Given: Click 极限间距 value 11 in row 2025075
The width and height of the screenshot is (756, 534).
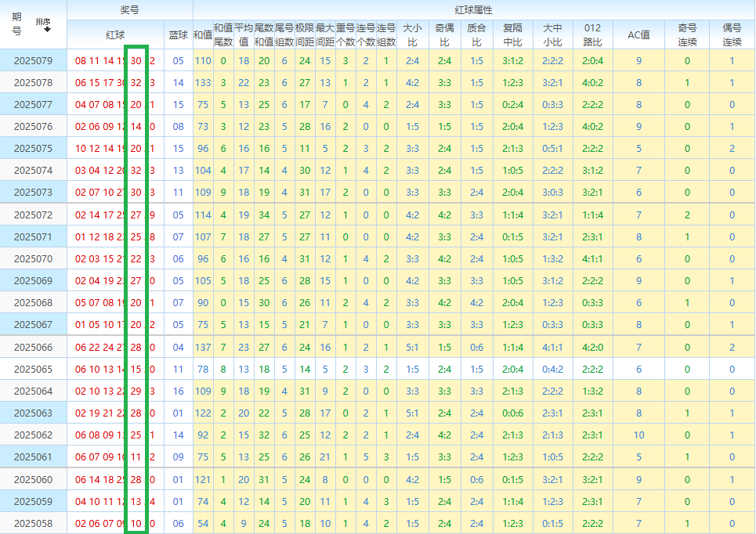Looking at the screenshot, I should pos(305,149).
